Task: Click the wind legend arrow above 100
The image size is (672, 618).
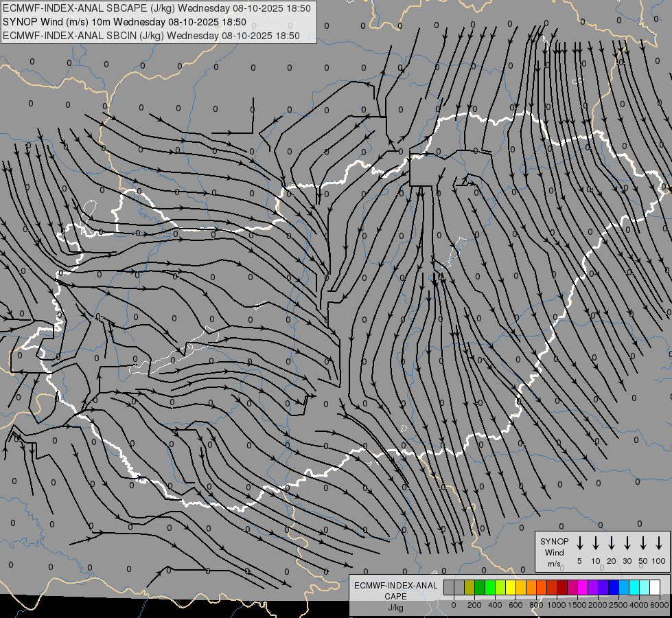Action: [659, 543]
